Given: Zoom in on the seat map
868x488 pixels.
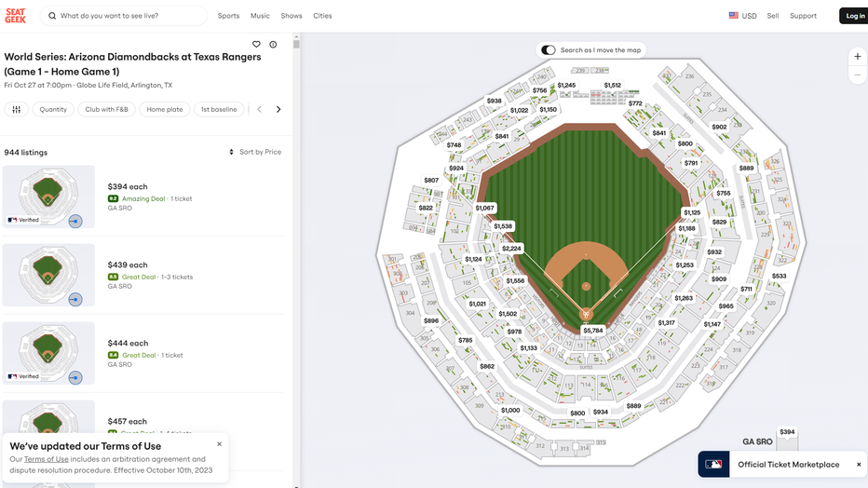Looking at the screenshot, I should click(x=858, y=57).
